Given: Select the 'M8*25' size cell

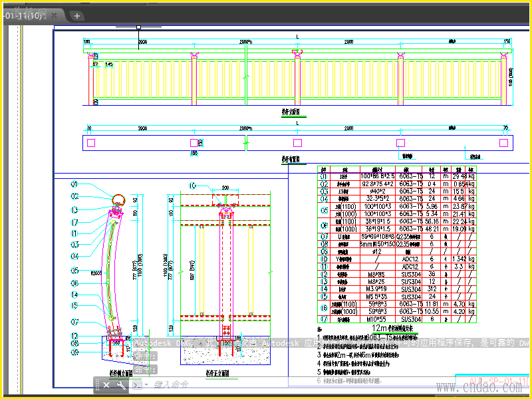Looking at the screenshot, I should [376, 281].
